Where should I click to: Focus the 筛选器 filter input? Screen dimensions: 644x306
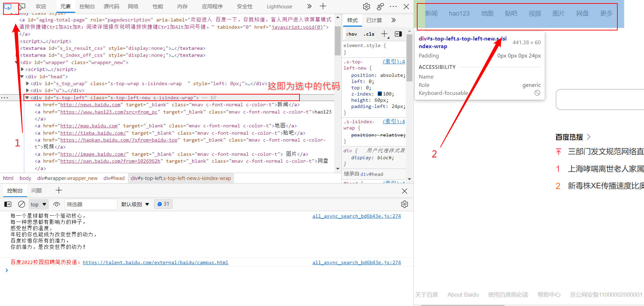pyautogui.click(x=91, y=204)
